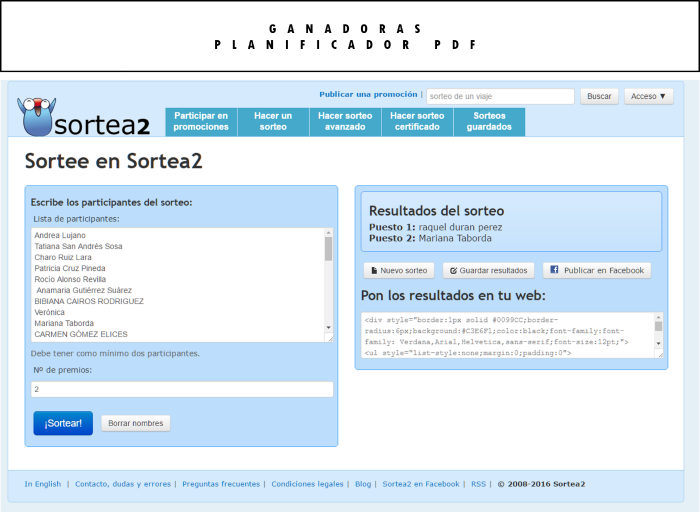The image size is (700, 512).
Task: Click the Facebook icon in Publicar en Facebook
Action: 554,270
